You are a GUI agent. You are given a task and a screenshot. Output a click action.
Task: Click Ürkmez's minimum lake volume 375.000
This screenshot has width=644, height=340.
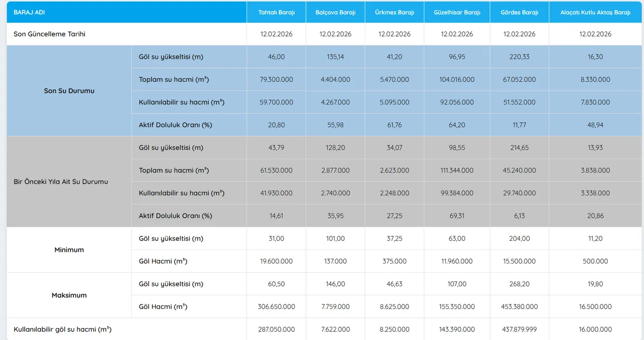click(394, 261)
